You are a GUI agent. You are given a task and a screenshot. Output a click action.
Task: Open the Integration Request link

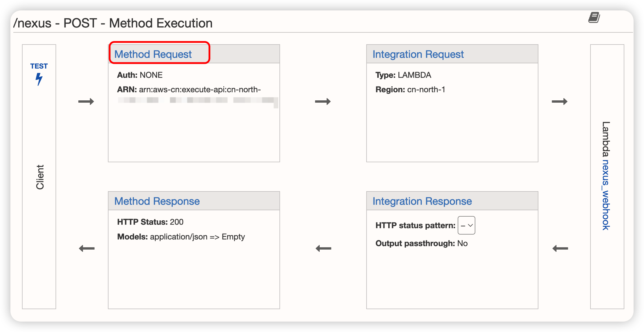click(x=418, y=54)
